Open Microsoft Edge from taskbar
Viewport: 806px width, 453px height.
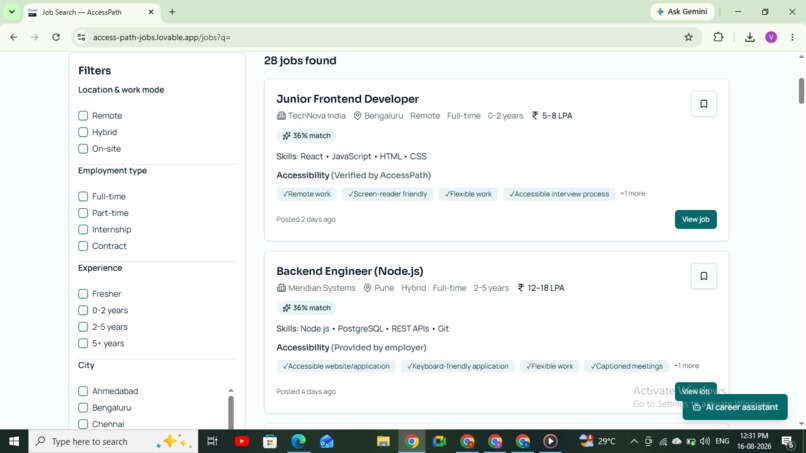coord(298,441)
